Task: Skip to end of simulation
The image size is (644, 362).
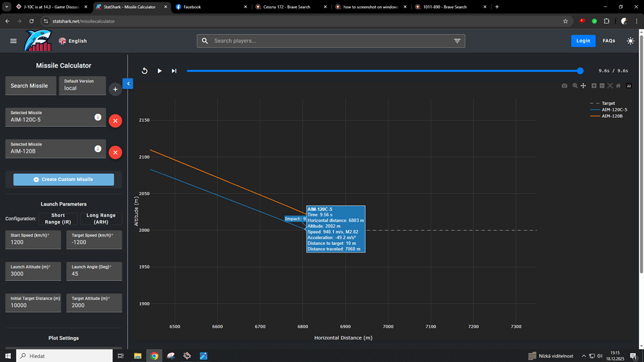Action: [174, 71]
